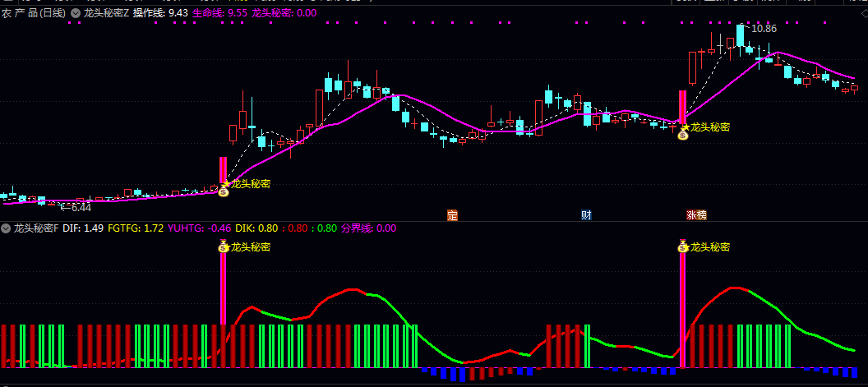The height and width of the screenshot is (387, 868).
Task: Click the money bag icon above 涨榜 marker
Action: coord(683,134)
